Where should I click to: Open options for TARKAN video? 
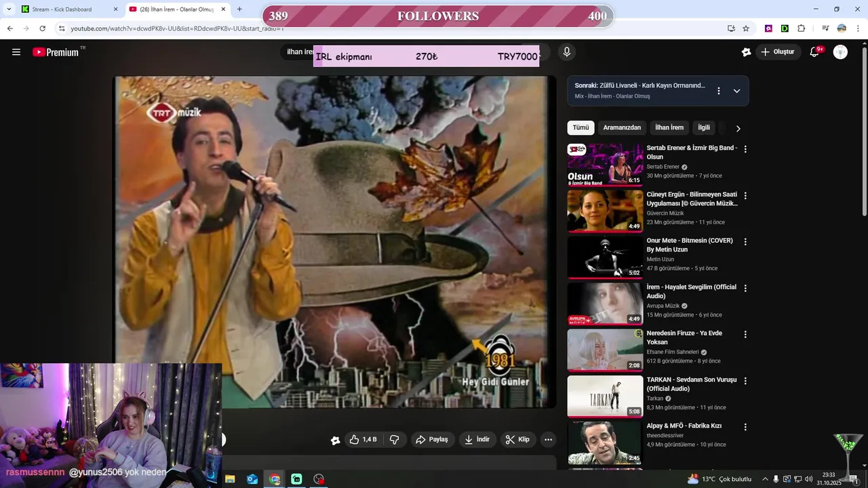click(745, 381)
